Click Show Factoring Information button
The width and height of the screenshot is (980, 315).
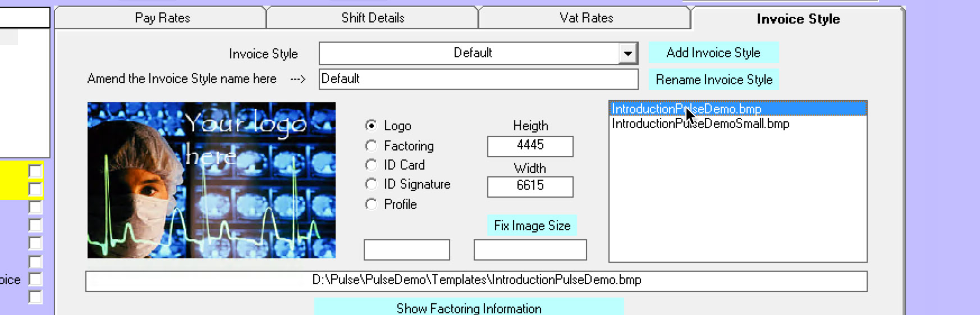coord(469,308)
